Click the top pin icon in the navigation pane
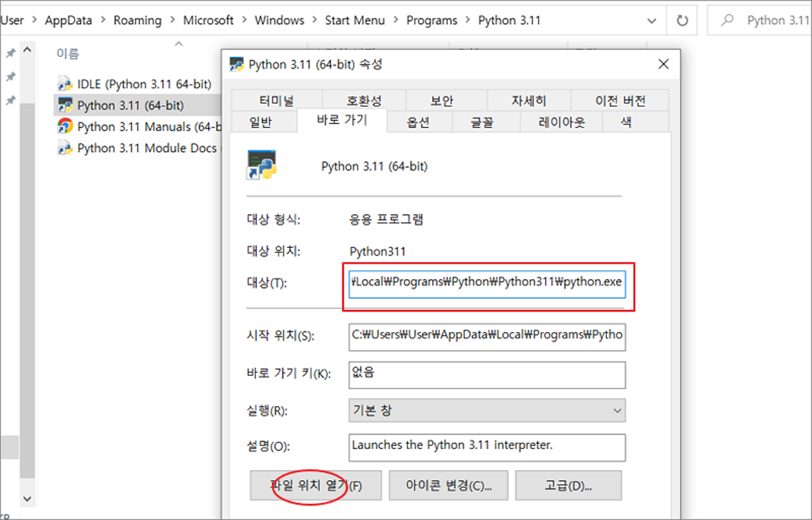This screenshot has width=812, height=520. (10, 53)
